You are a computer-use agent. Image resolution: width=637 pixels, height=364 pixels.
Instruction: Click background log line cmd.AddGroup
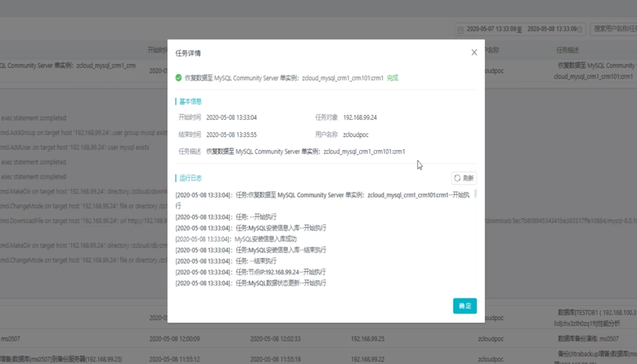point(83,133)
